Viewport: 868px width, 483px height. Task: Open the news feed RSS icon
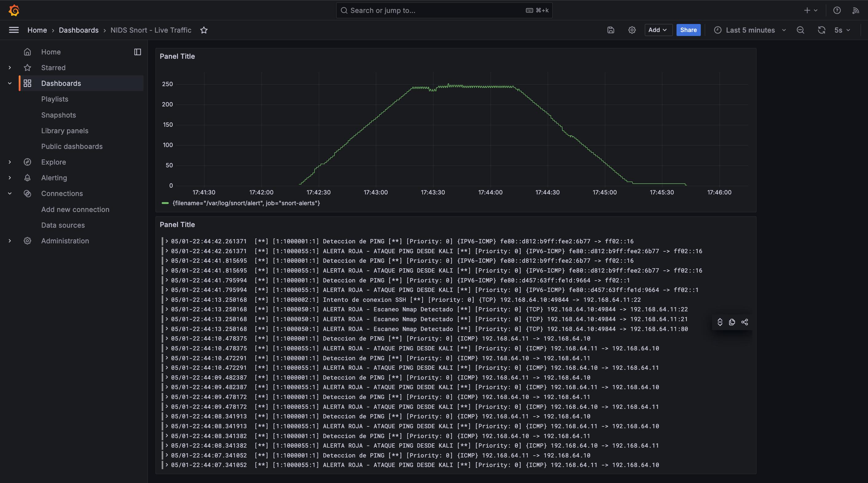pyautogui.click(x=855, y=10)
